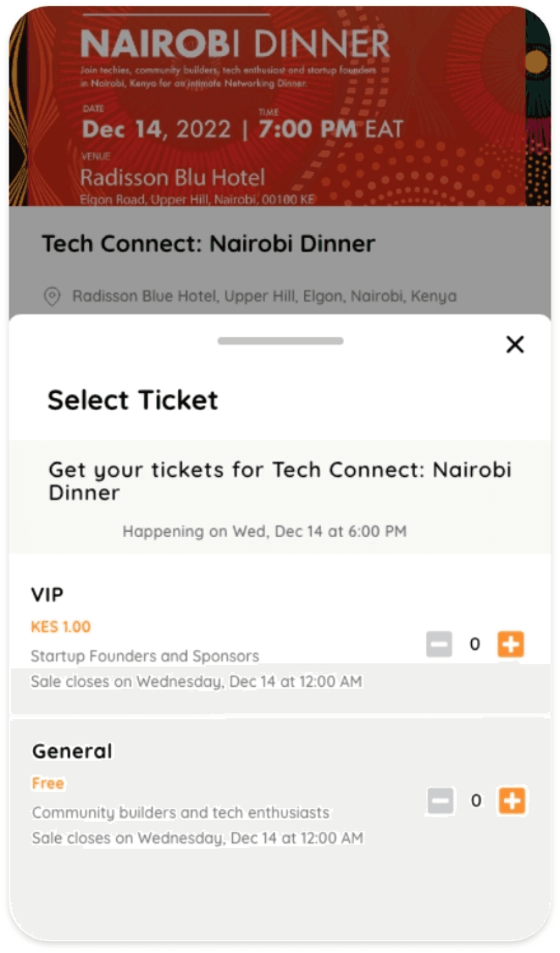Tap the General quantity count value
Image resolution: width=560 pixels, height=953 pixels.
[476, 801]
